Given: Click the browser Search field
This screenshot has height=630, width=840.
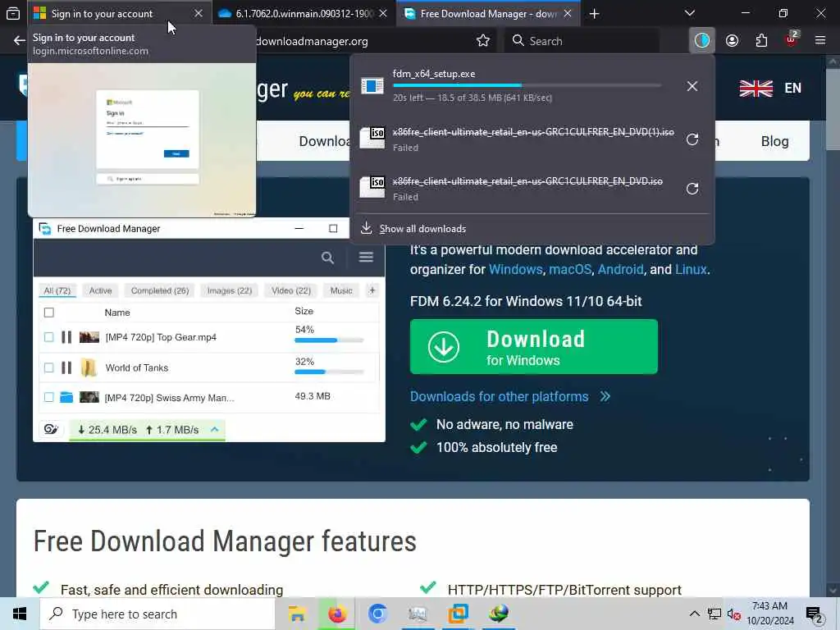Looking at the screenshot, I should [582, 41].
